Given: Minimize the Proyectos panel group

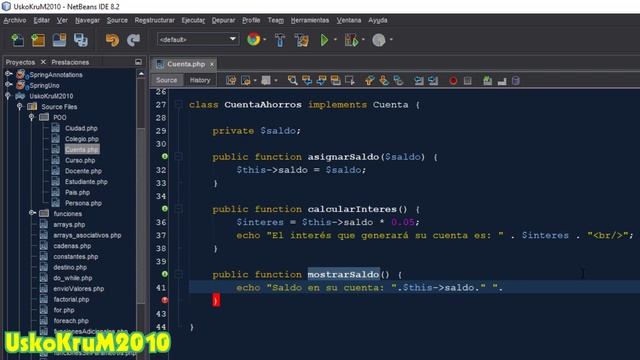Looking at the screenshot, I should click(x=138, y=62).
